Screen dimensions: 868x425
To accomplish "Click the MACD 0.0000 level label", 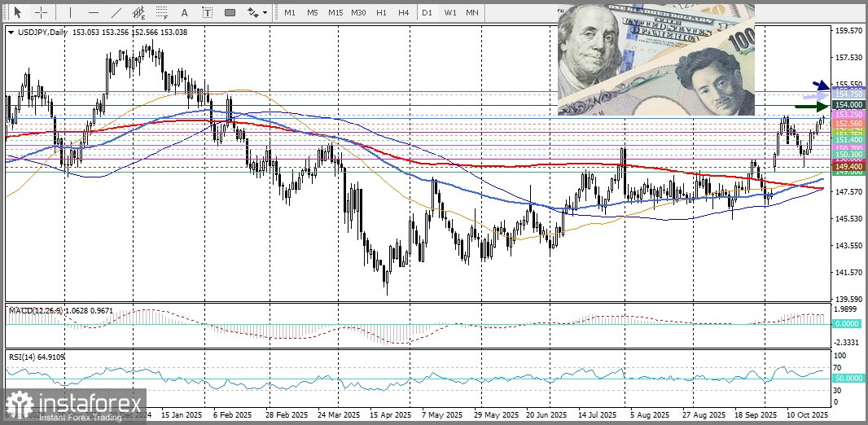I will point(848,324).
